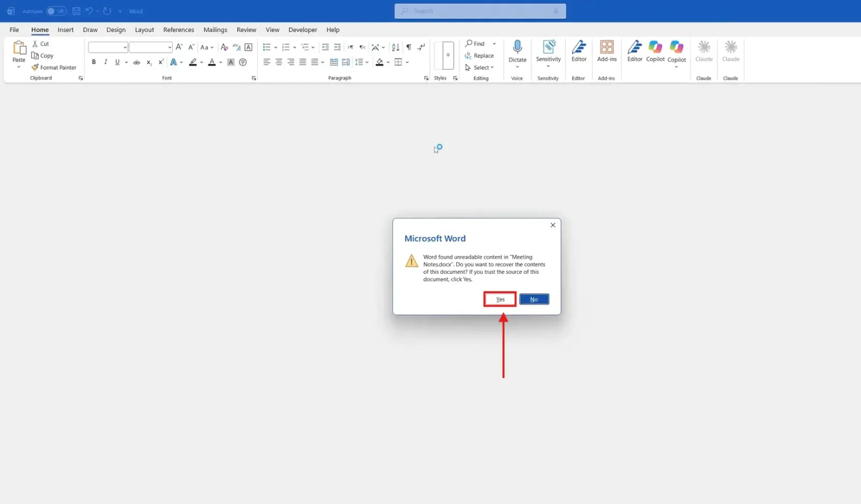Click the Format Painter tool

tap(54, 68)
